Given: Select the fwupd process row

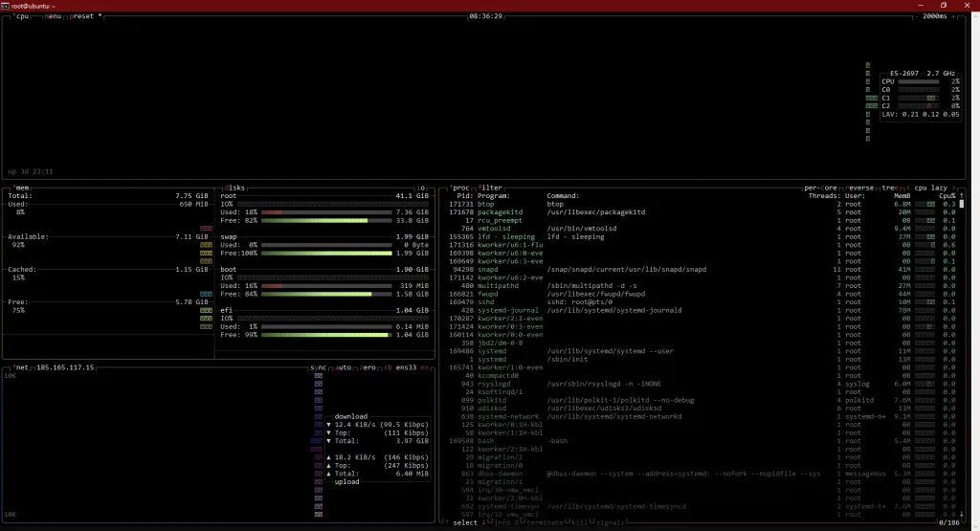Looking at the screenshot, I should (702, 294).
